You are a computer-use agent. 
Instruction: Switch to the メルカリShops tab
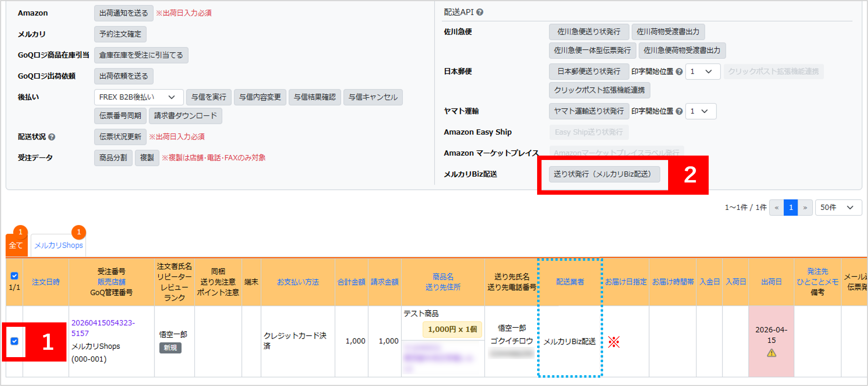pyautogui.click(x=59, y=245)
